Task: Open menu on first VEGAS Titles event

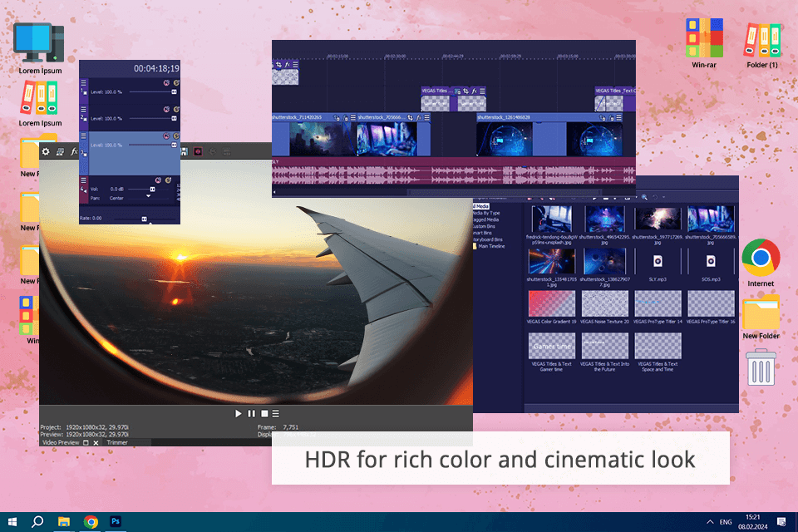Action: coord(482,91)
